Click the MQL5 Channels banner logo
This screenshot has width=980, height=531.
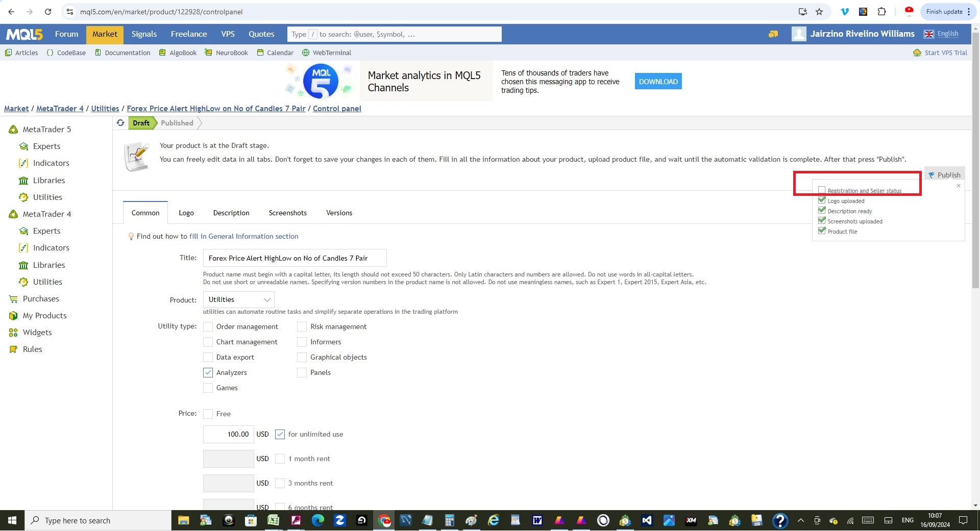(x=320, y=81)
